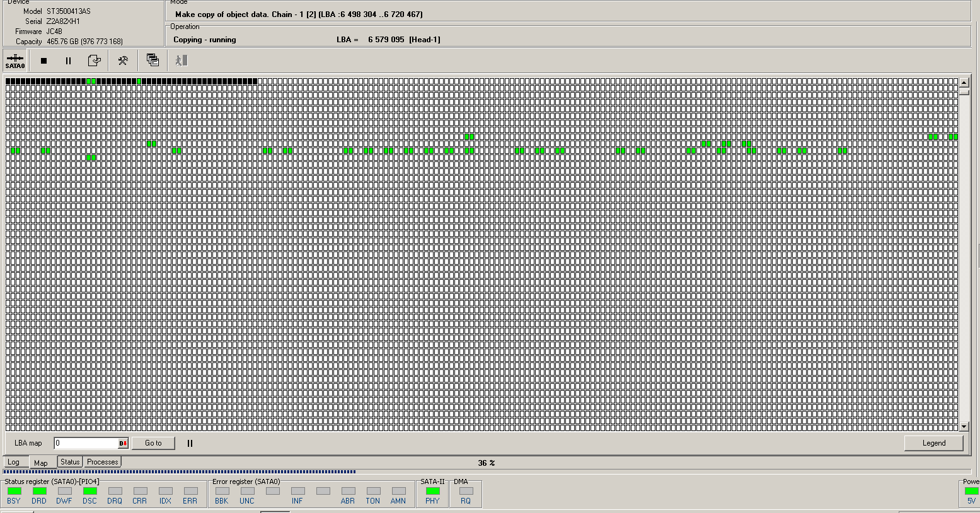The height and width of the screenshot is (513, 980).
Task: Stop the copying operation
Action: [x=43, y=61]
